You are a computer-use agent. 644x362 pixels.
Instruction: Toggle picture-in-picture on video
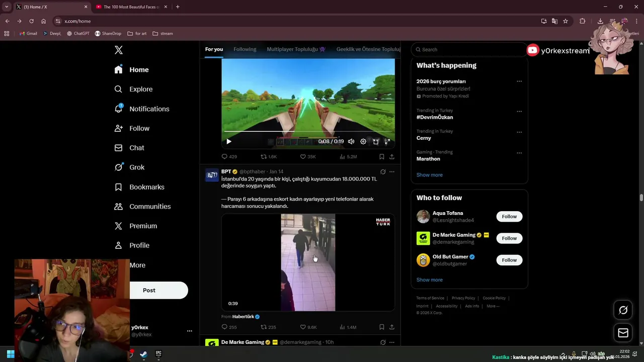coord(375,142)
